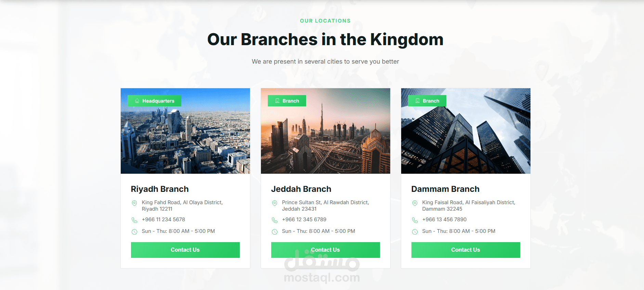Open the Riyadh city skyline photo
This screenshot has height=290, width=644.
185,131
